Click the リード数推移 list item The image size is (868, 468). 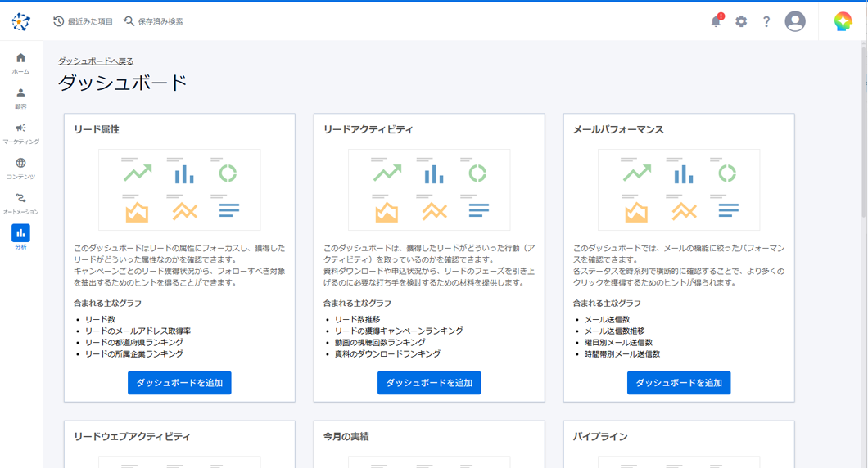[x=357, y=319]
